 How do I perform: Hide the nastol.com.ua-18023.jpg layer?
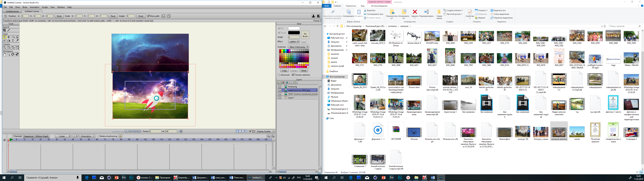coord(280,90)
